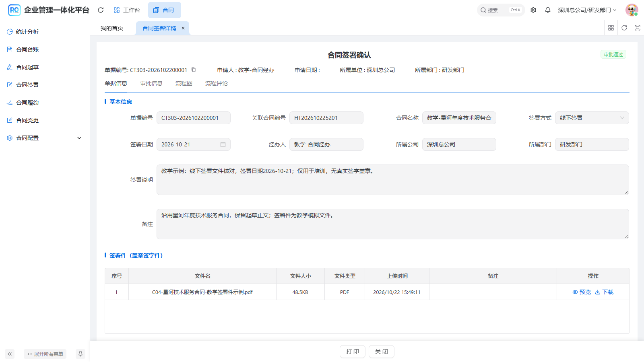Collapse the sidebar with double-arrow icon
This screenshot has width=644, height=362.
[x=10, y=354]
